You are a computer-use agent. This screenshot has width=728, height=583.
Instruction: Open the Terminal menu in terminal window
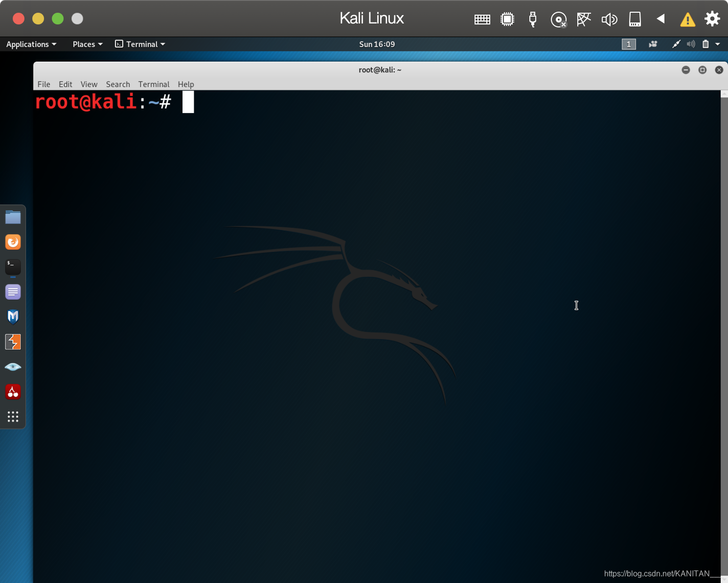point(154,84)
